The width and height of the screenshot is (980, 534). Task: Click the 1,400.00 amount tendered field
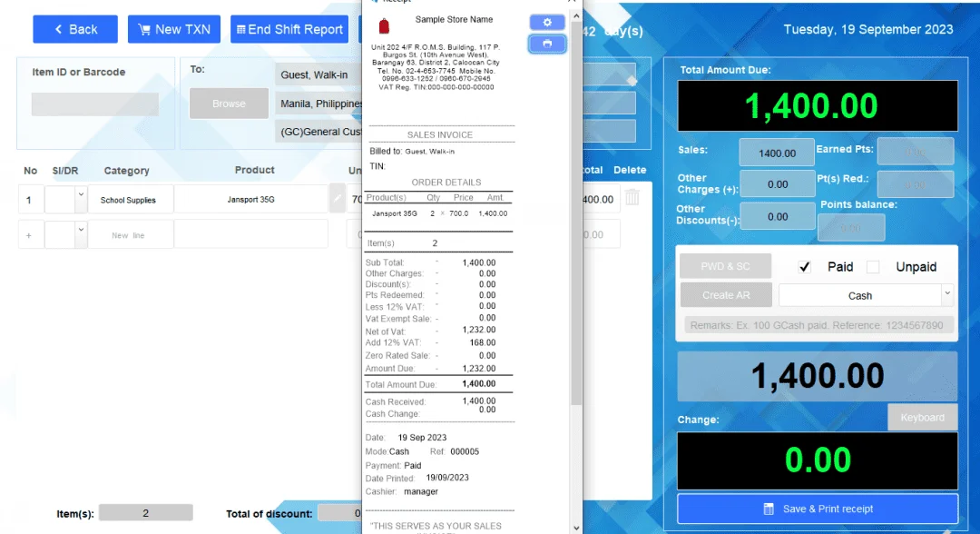[x=818, y=376]
